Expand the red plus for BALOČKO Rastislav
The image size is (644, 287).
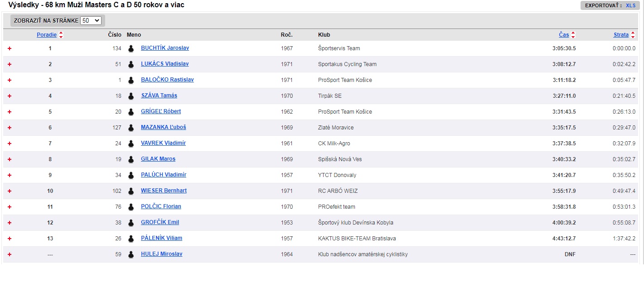pyautogui.click(x=10, y=80)
